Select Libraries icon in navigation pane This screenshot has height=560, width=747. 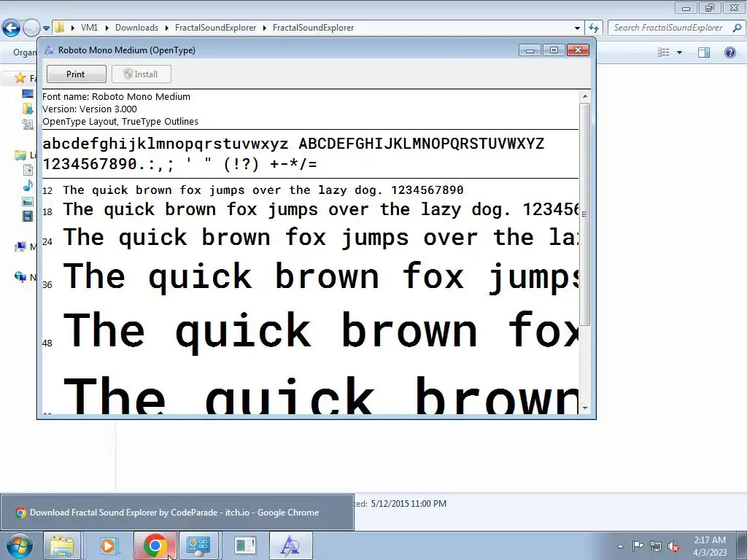pos(20,155)
